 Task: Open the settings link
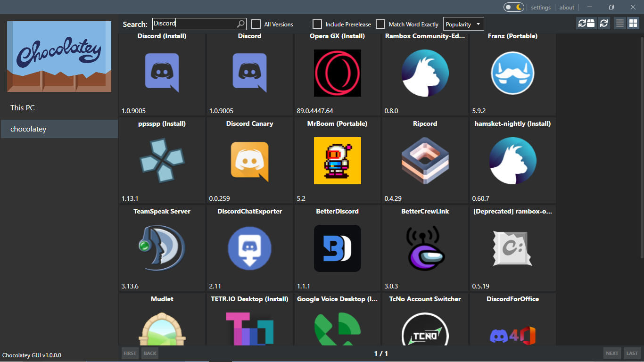click(x=541, y=8)
